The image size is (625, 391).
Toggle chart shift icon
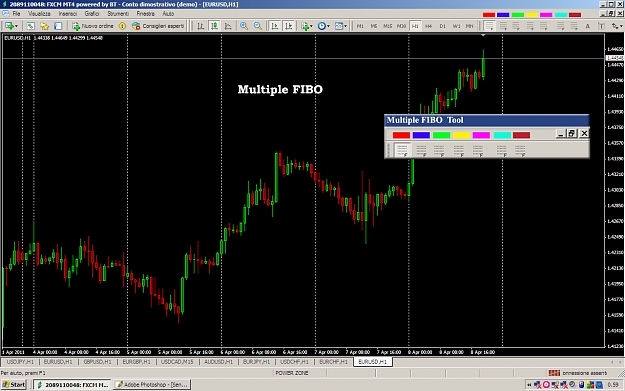click(x=289, y=26)
